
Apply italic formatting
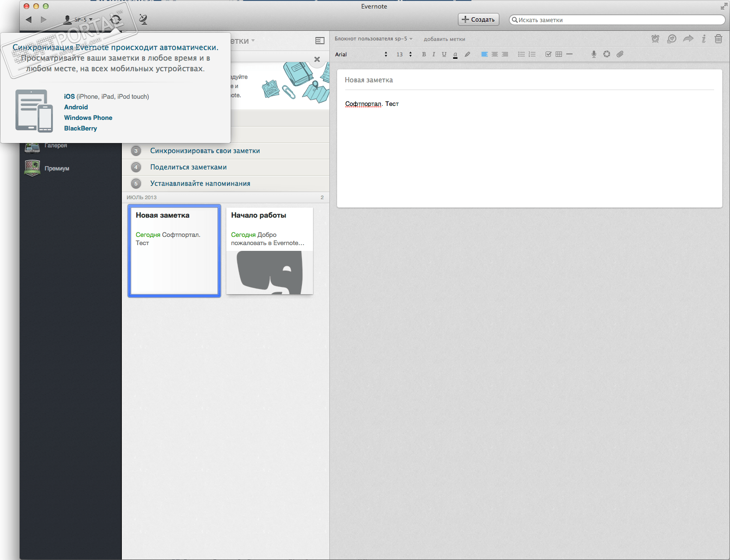(x=434, y=54)
